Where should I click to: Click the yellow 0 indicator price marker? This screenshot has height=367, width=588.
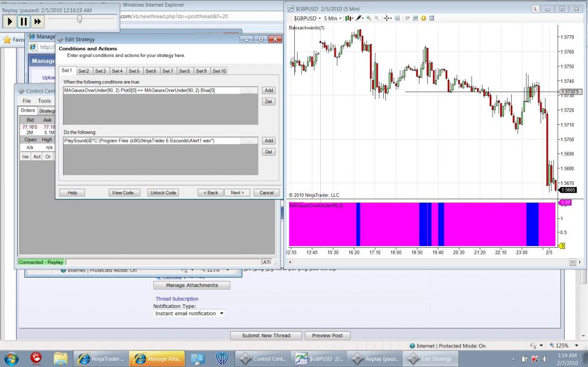pos(561,246)
